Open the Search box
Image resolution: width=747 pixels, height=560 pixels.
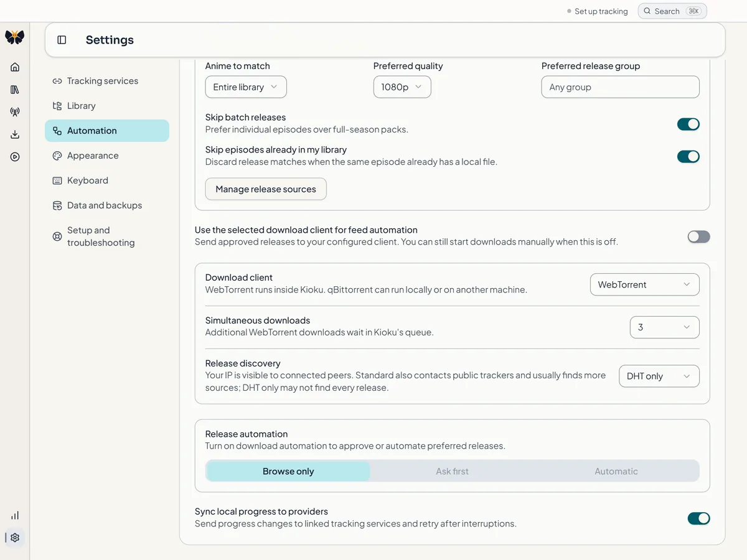672,11
